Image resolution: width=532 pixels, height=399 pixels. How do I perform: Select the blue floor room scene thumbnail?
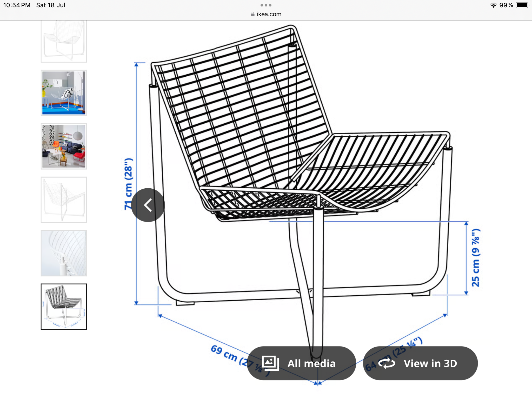coord(64,93)
